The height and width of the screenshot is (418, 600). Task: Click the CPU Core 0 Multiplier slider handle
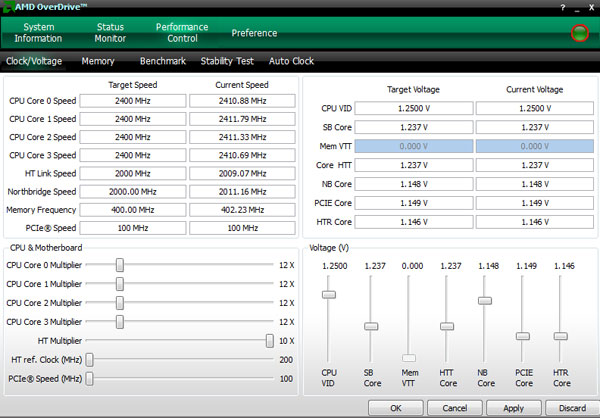pos(120,265)
